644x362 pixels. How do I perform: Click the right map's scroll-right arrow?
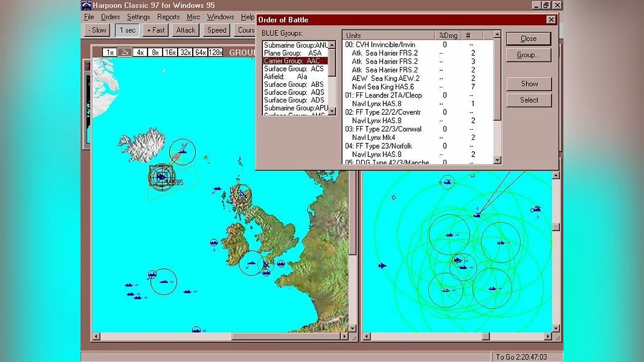pyautogui.click(x=548, y=337)
